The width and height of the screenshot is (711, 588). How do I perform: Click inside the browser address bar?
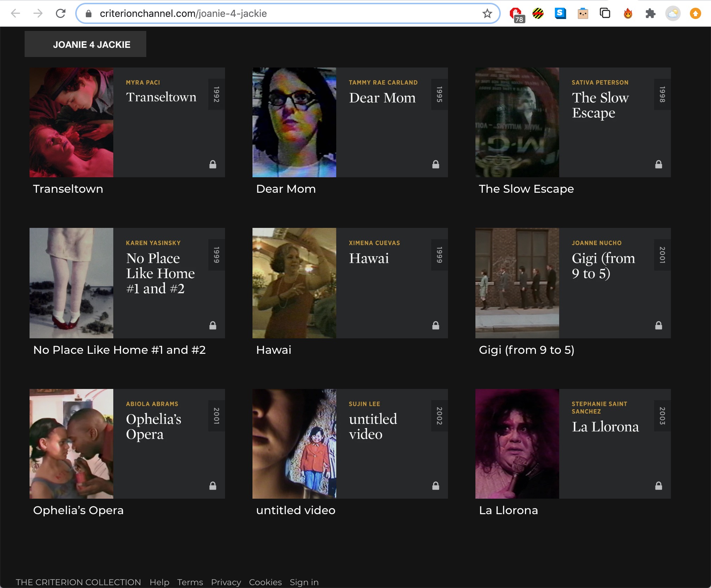246,13
